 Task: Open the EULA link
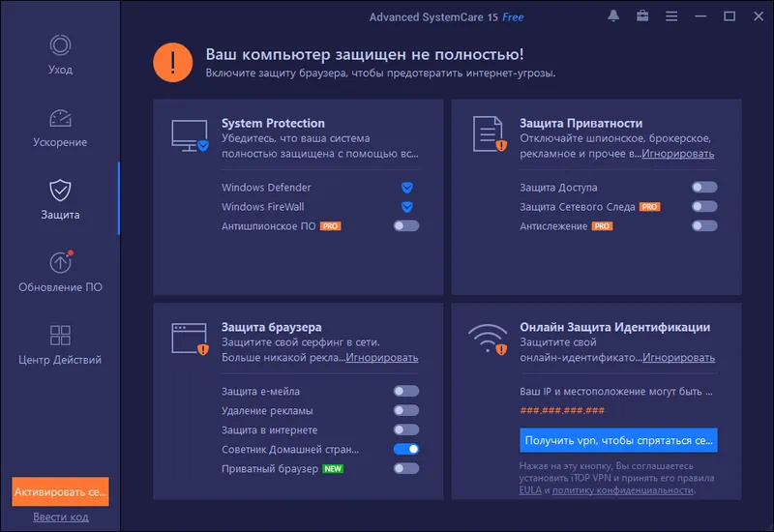(x=530, y=490)
